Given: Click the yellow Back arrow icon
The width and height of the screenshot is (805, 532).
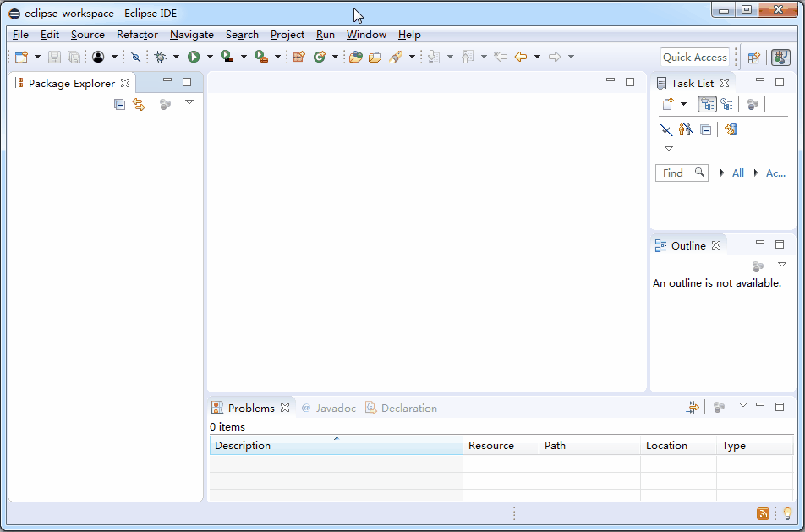Looking at the screenshot, I should pyautogui.click(x=521, y=57).
